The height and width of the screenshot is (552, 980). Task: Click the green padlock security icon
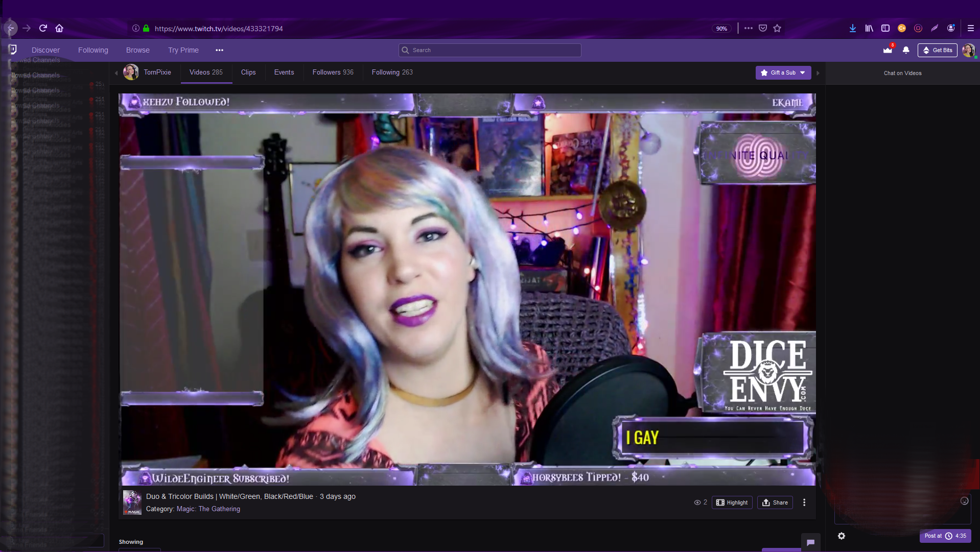pyautogui.click(x=146, y=29)
